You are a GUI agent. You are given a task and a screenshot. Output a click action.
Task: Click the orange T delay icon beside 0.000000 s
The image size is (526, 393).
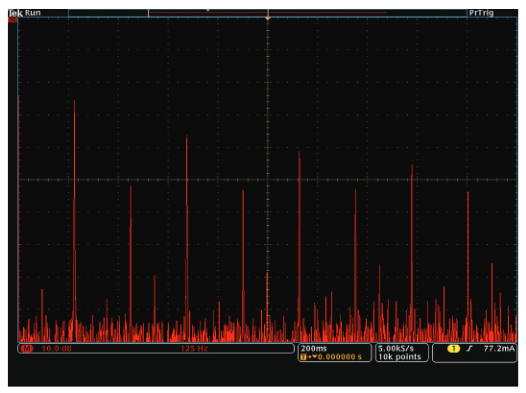304,357
